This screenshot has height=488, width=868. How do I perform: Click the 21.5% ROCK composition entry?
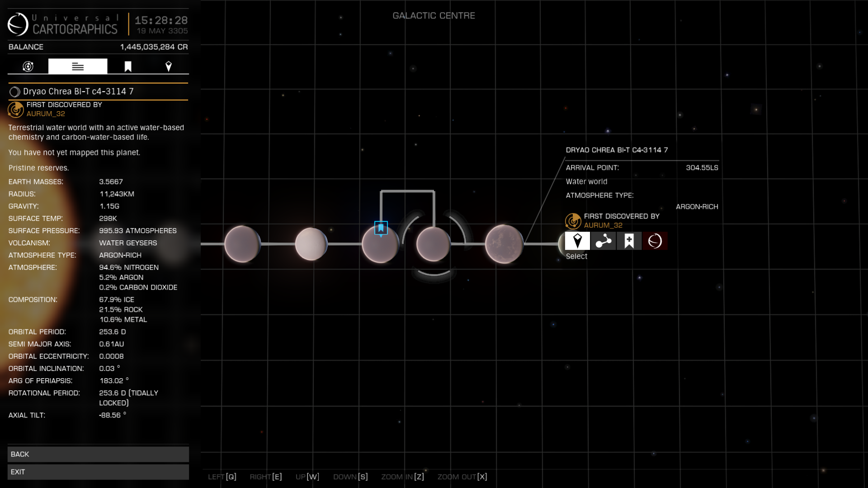pyautogui.click(x=121, y=310)
